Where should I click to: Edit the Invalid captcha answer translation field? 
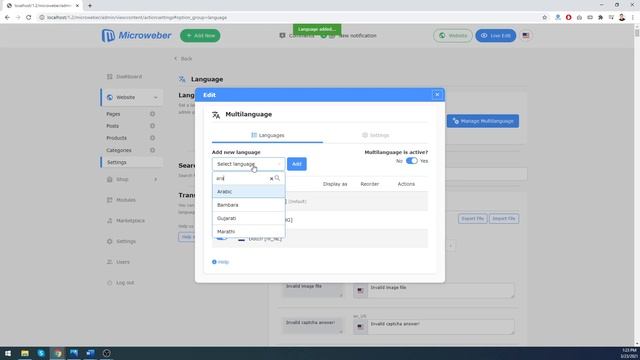pyautogui.click(x=441, y=327)
